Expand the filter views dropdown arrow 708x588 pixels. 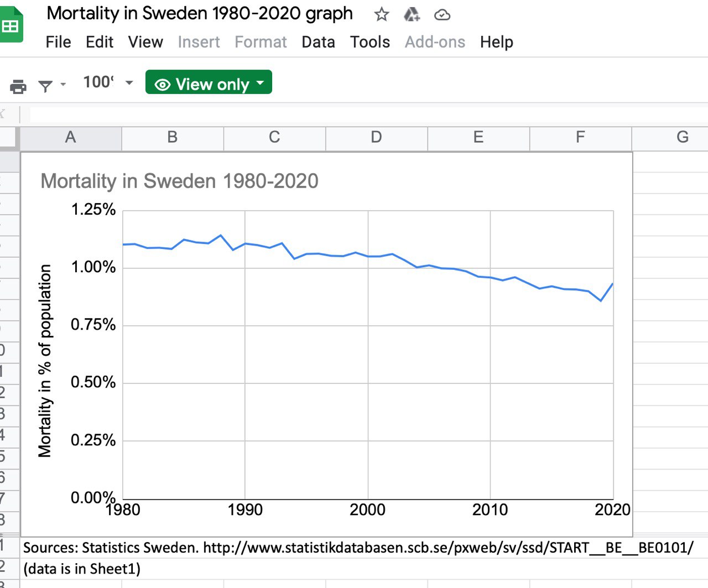point(63,85)
